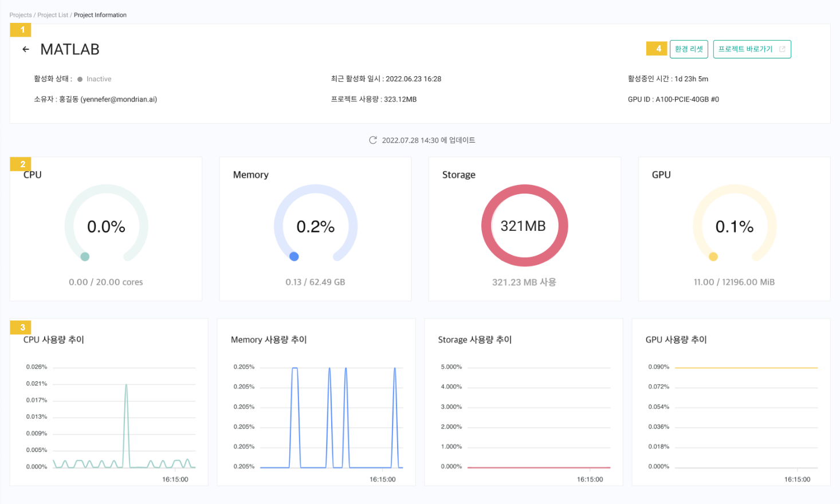Click the back arrow beside MATLAB
The image size is (840, 504).
pyautogui.click(x=26, y=49)
